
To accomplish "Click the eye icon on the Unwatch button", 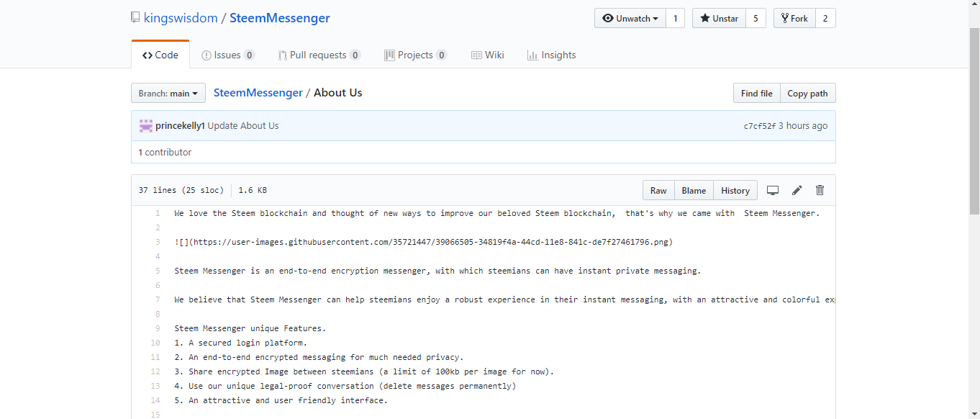I will 608,18.
